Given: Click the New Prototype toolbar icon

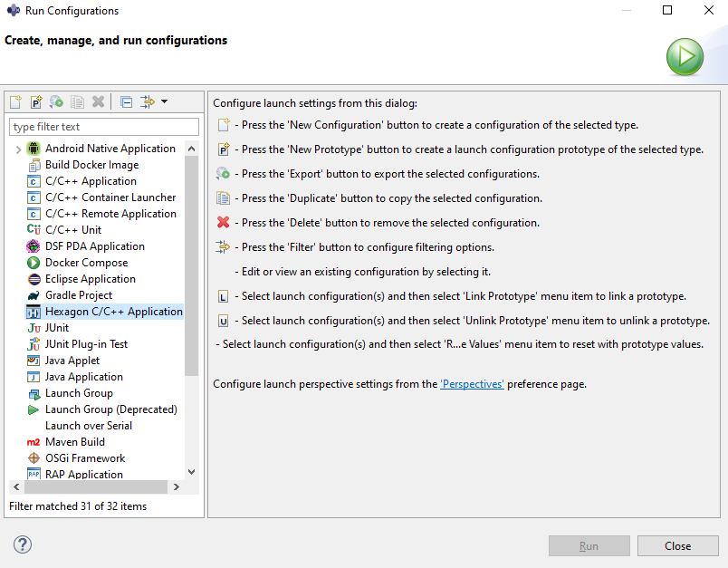Looking at the screenshot, I should [x=36, y=101].
